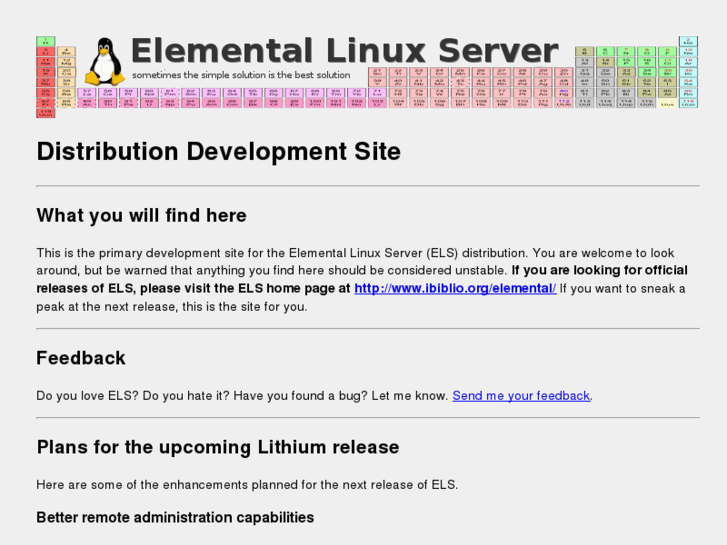Click the 'Send me your feedback' link
The width and height of the screenshot is (727, 545).
point(521,396)
